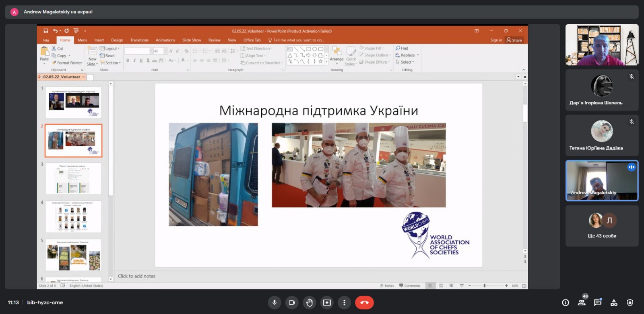Click the red leave call button

[x=364, y=303]
